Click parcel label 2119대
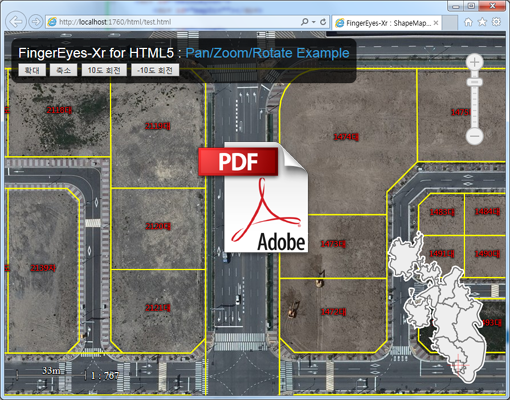510x400 pixels. [x=157, y=126]
